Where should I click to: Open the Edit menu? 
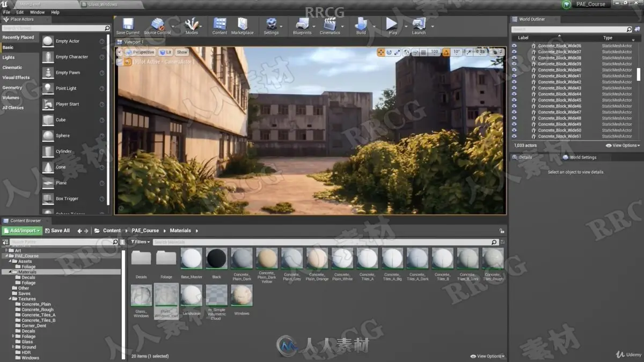[x=20, y=12]
